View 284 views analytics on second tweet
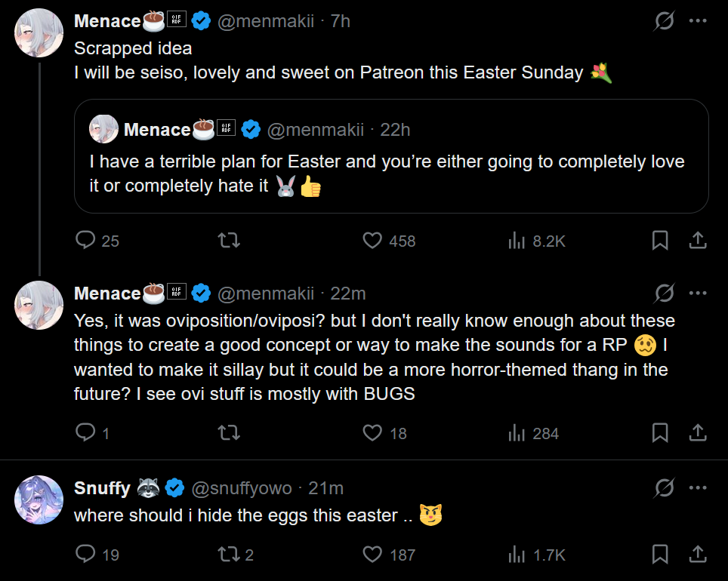 point(517,433)
